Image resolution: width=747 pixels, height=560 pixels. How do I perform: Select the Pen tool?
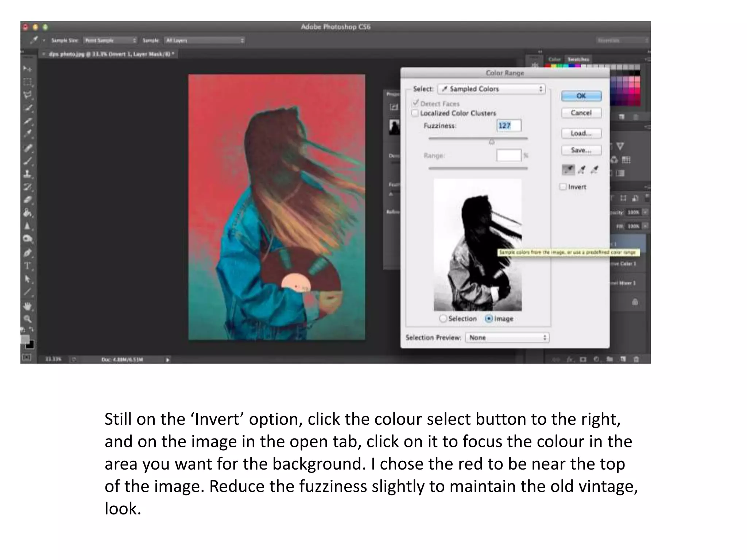click(27, 252)
